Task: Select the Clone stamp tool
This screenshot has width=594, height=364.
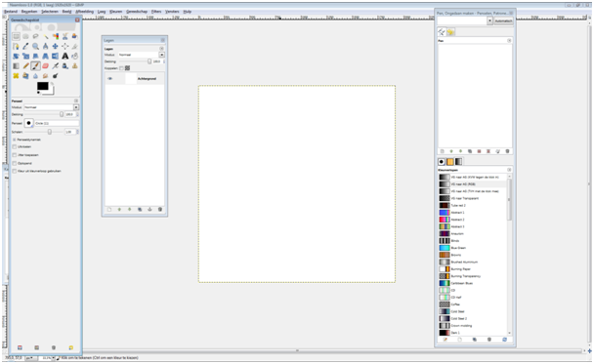Action: pyautogui.click(x=75, y=65)
